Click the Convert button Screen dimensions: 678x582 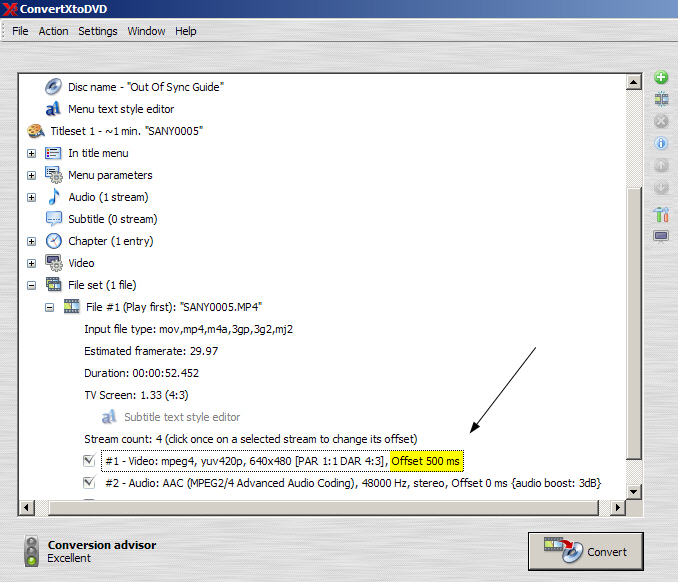tap(585, 551)
